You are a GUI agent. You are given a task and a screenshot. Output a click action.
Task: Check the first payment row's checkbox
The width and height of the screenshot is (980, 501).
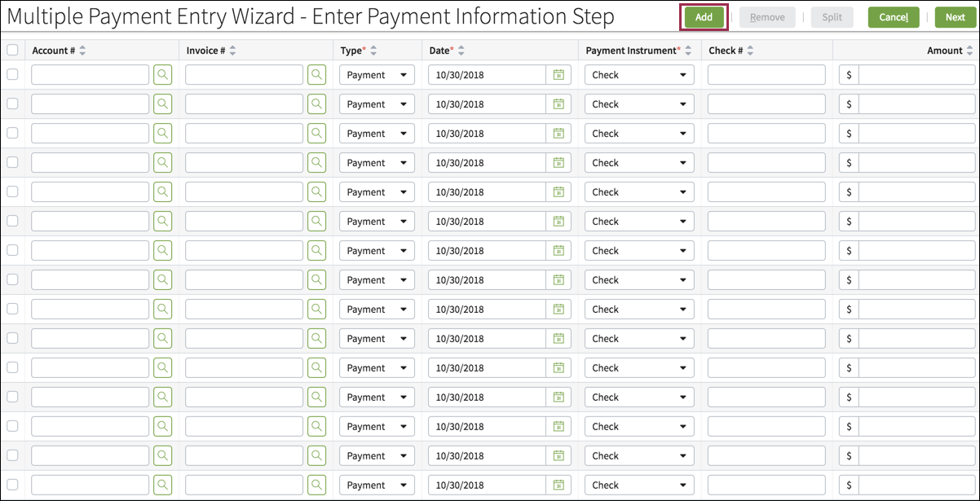(12, 74)
